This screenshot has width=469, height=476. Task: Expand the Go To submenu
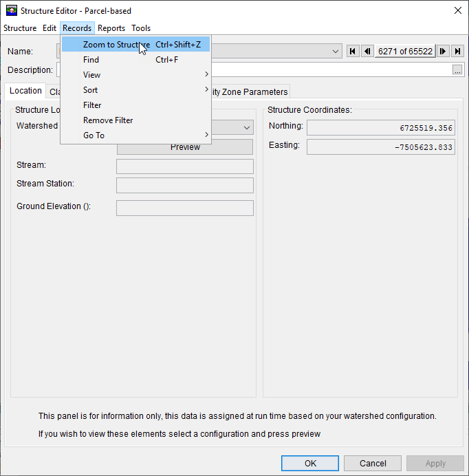tap(135, 136)
